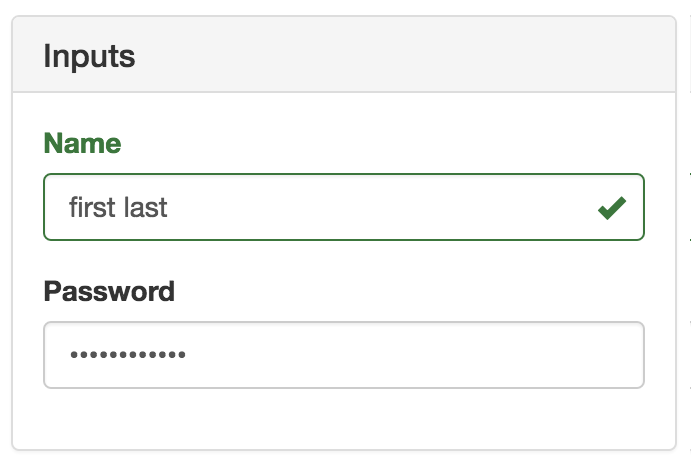Click white space right of Name label
Image resolution: width=691 pixels, height=469 pixels.
(x=380, y=144)
